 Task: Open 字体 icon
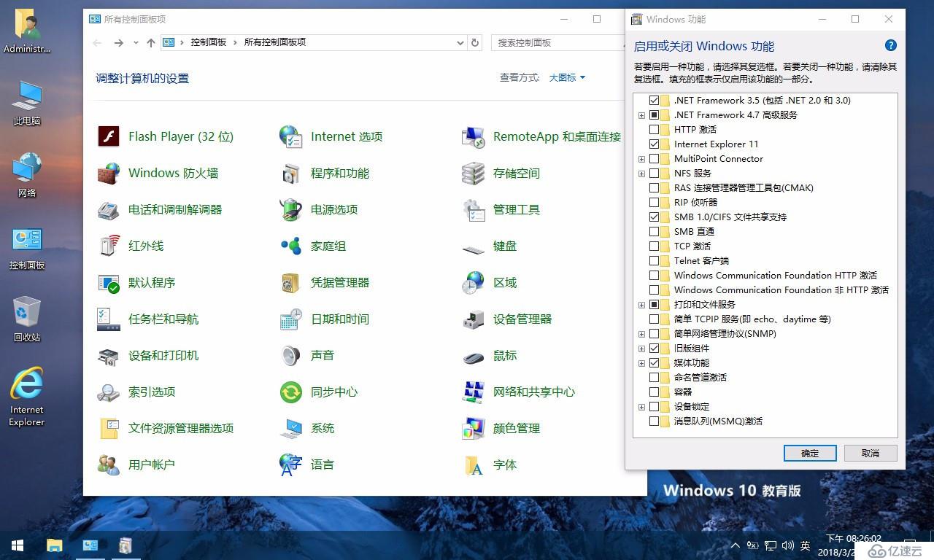coord(474,464)
